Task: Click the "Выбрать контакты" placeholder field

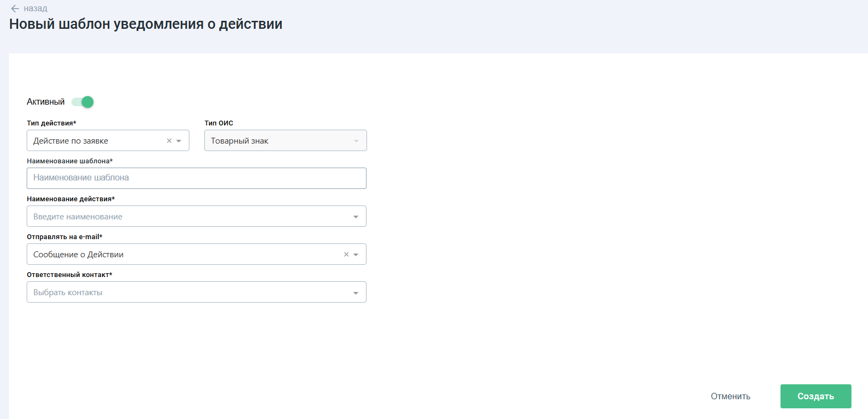Action: 68,292
